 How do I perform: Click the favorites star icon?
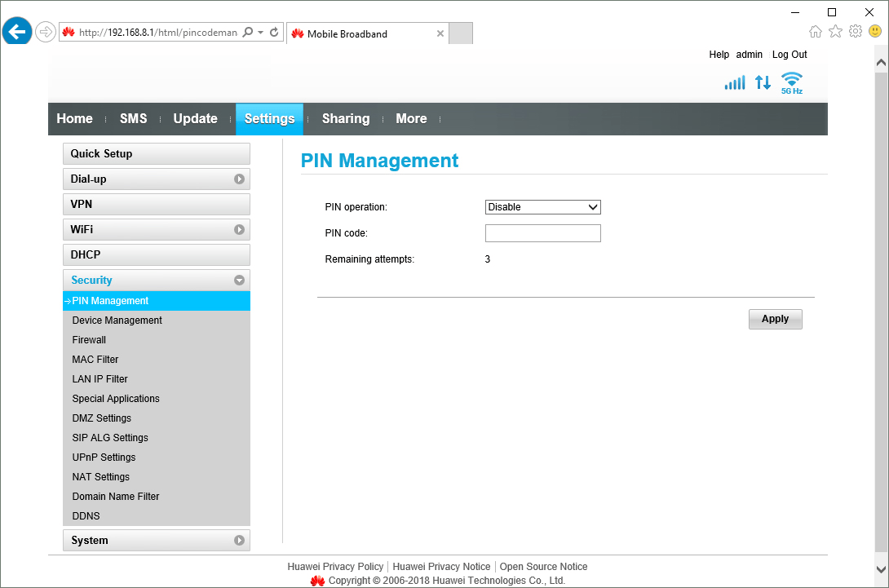pyautogui.click(x=835, y=29)
